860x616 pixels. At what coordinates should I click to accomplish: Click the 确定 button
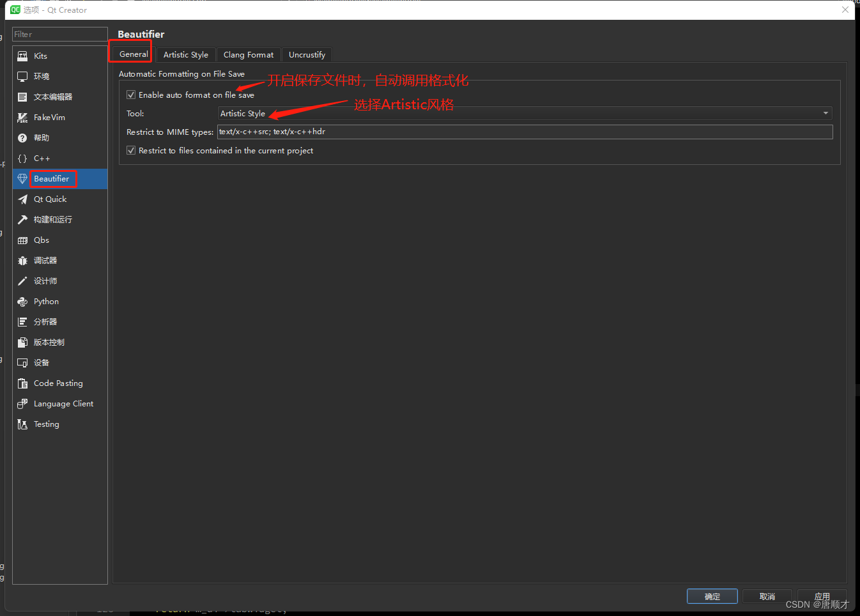(x=712, y=596)
